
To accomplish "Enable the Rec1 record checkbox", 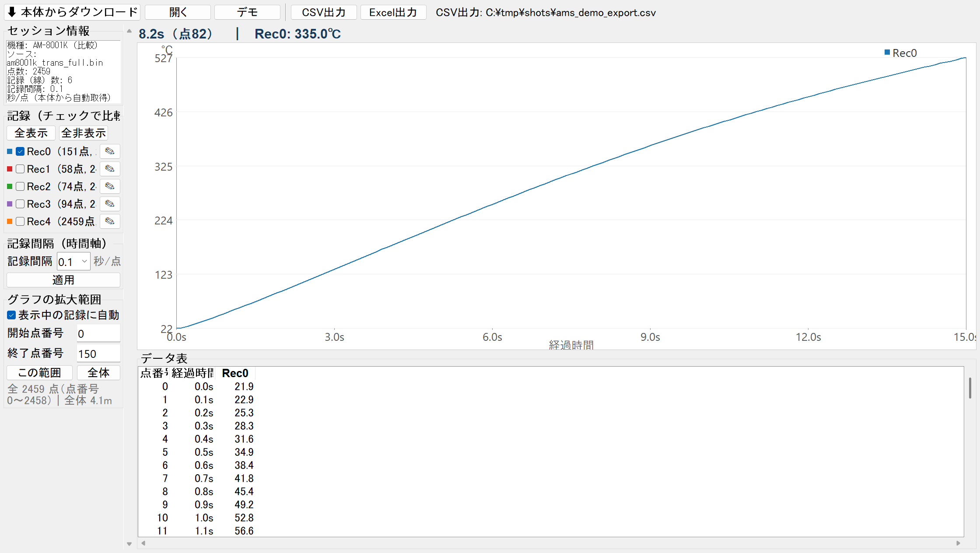I will (20, 169).
